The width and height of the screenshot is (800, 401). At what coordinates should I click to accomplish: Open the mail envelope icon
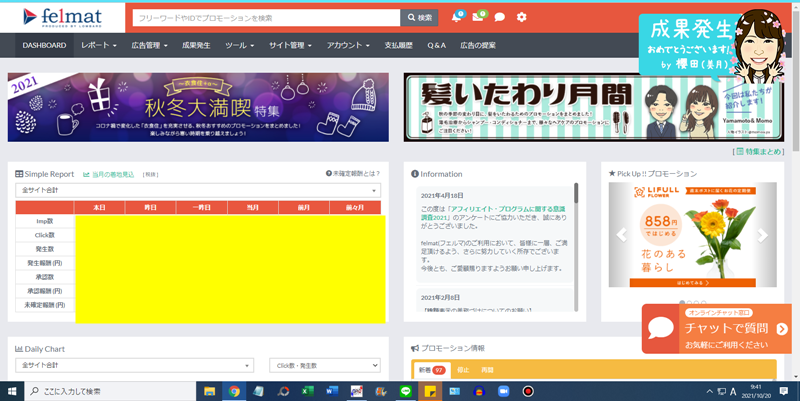(478, 17)
